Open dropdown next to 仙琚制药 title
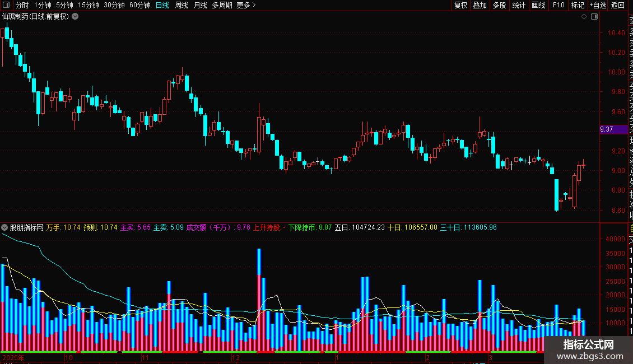This screenshot has height=364, width=633. pos(75,17)
